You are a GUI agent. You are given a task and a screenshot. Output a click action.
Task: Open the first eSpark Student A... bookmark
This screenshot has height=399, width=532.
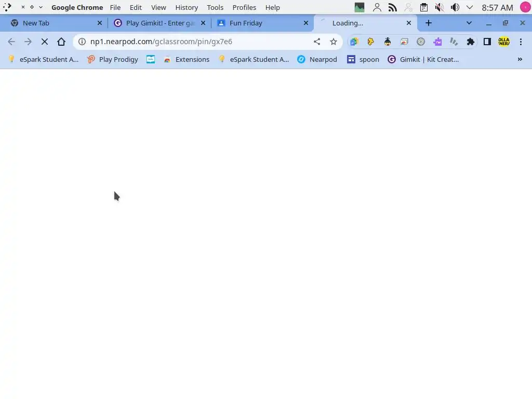click(44, 59)
